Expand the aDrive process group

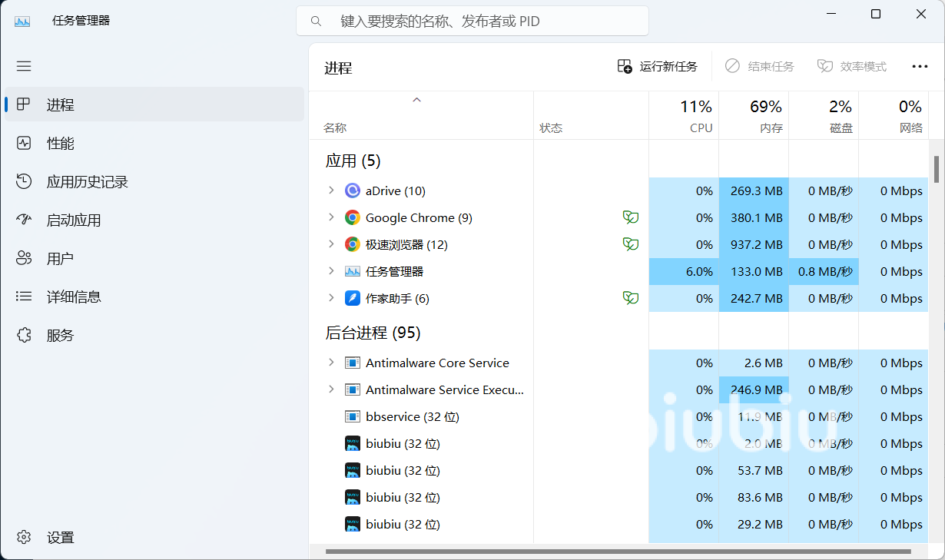[x=331, y=191]
